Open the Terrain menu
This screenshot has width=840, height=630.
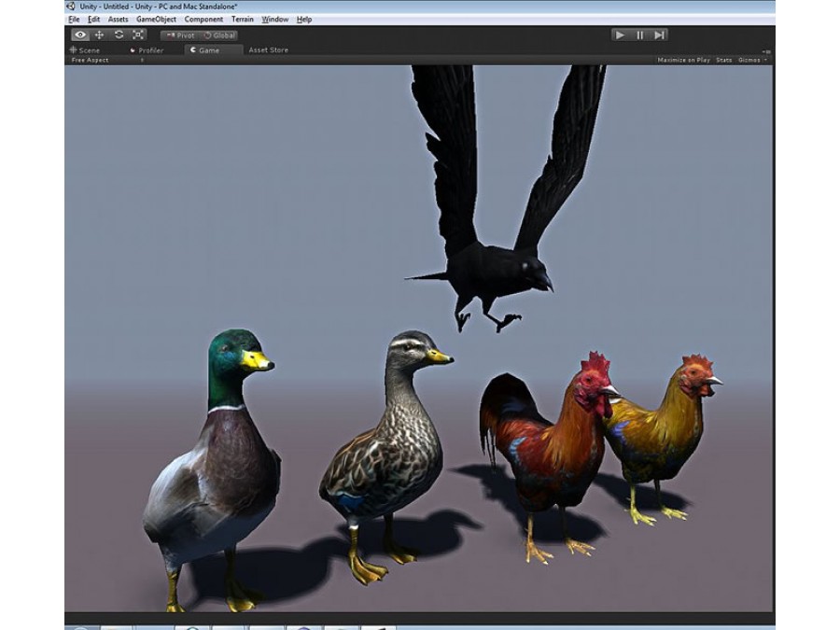242,20
